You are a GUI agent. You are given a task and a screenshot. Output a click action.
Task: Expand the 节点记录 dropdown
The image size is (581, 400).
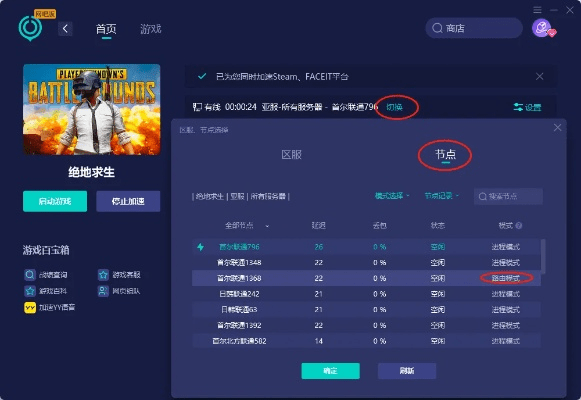442,196
